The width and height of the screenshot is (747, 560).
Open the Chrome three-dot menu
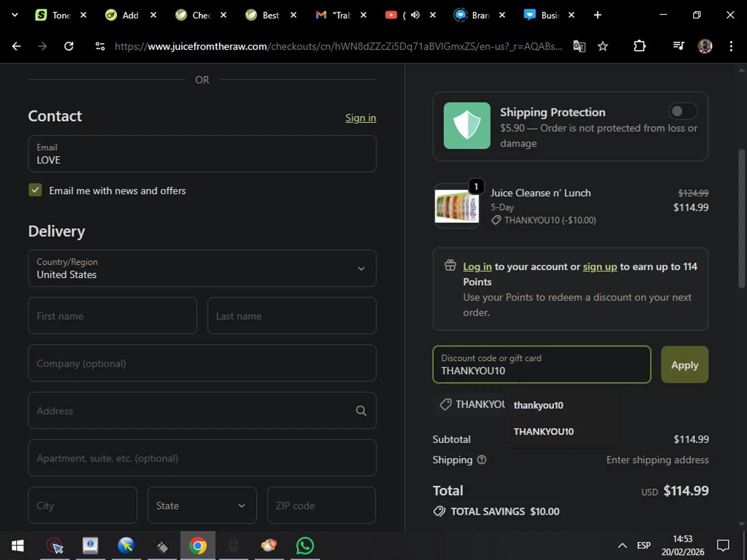[x=731, y=46]
